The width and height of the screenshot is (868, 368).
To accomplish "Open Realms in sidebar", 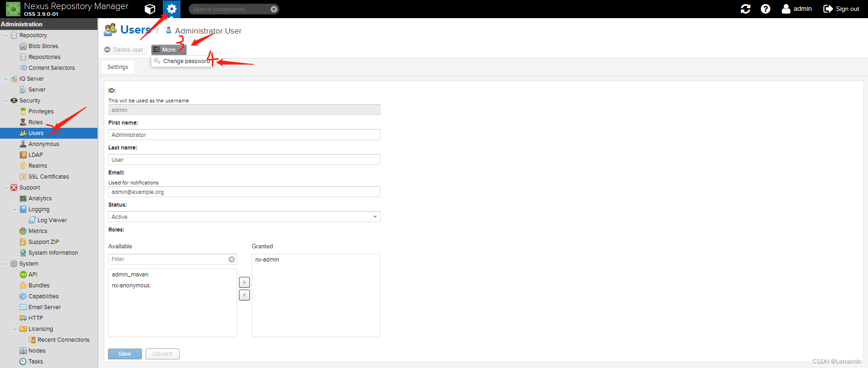I will click(38, 166).
